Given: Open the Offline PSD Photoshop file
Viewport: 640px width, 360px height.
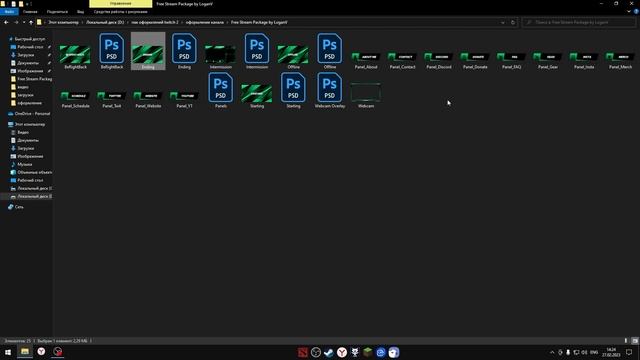Looking at the screenshot, I should pos(329,51).
